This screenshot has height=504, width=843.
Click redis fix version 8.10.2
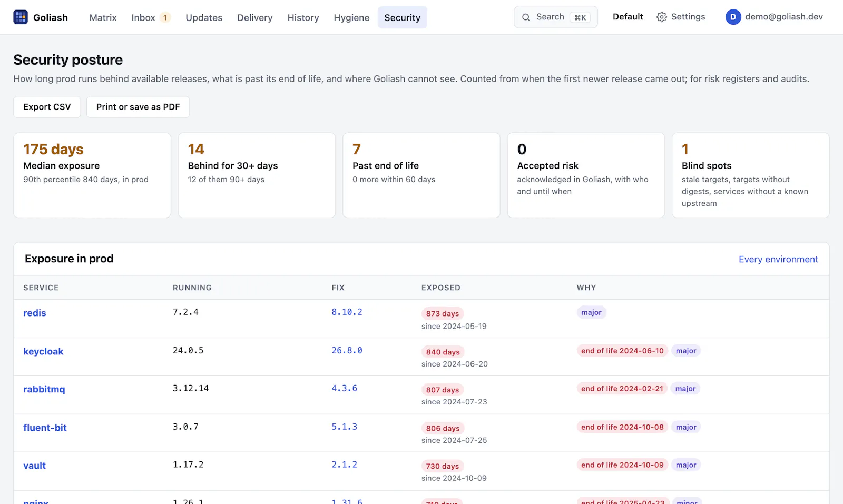pos(347,312)
